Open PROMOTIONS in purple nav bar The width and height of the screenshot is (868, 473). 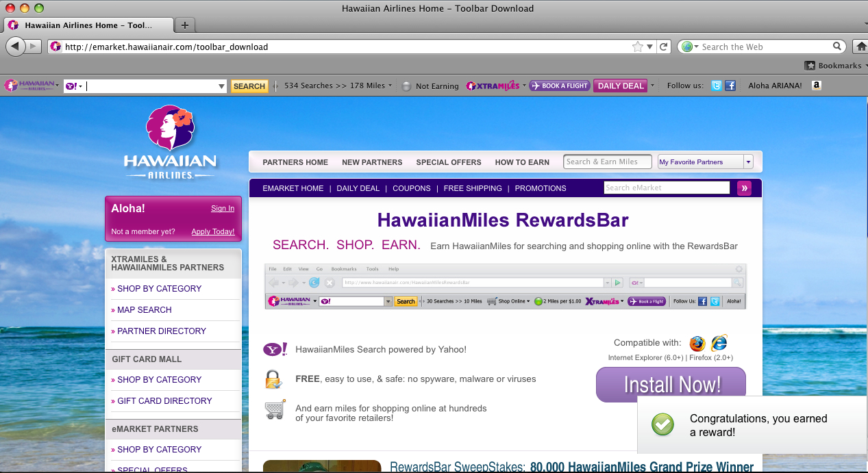[541, 188]
